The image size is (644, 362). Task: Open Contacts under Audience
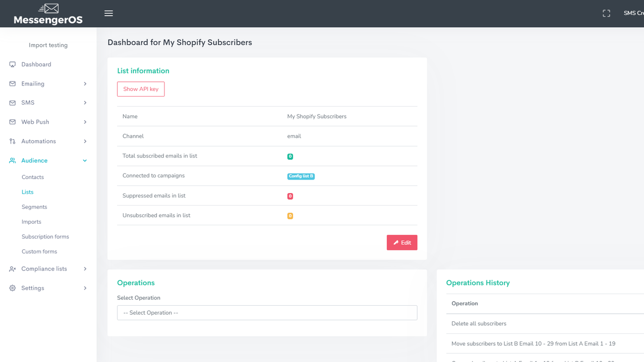pyautogui.click(x=33, y=177)
